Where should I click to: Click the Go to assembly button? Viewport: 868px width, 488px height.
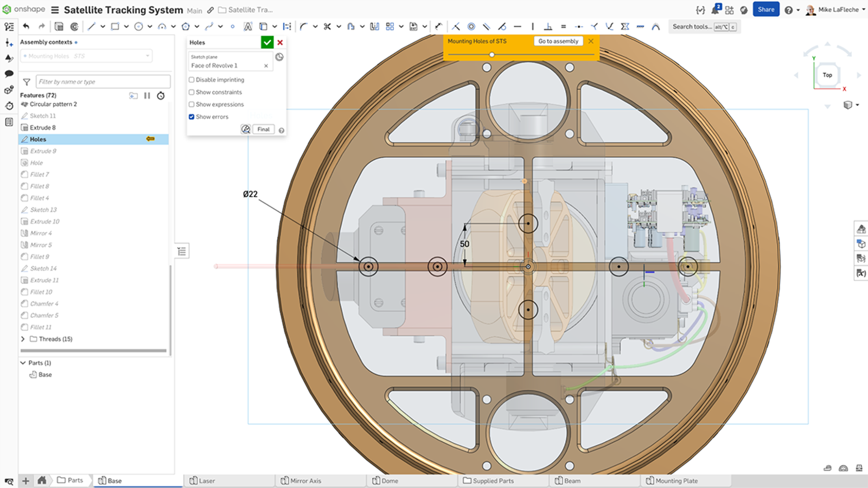coord(558,41)
